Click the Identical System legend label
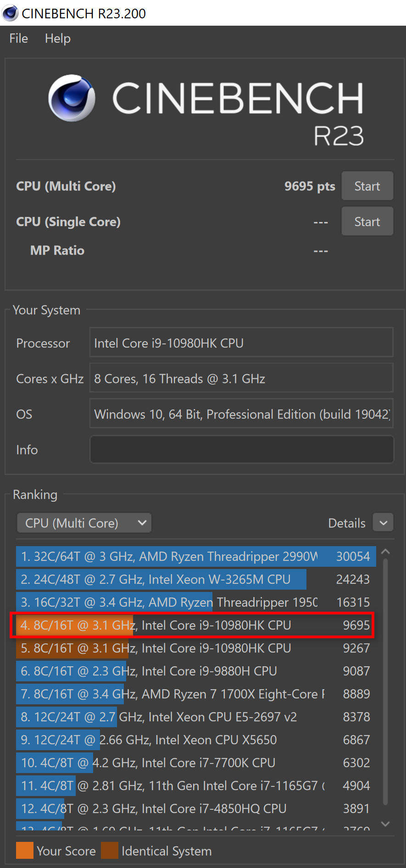This screenshot has width=406, height=868. click(167, 851)
